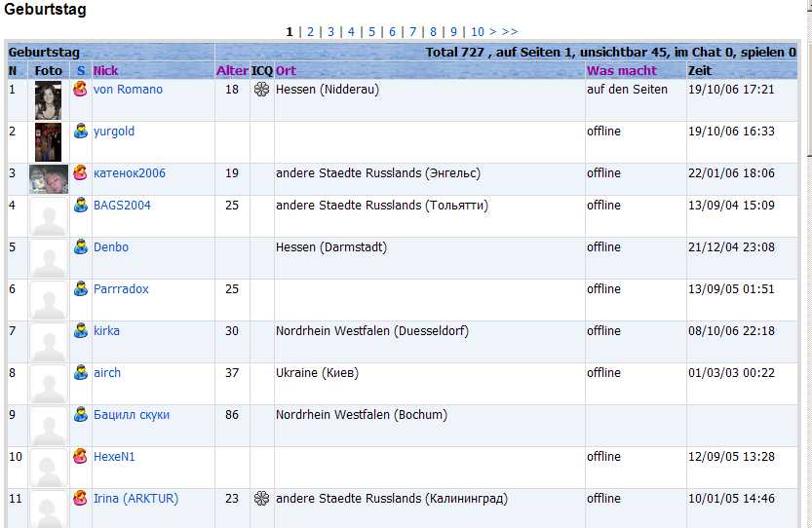Sort the list by Ort column

[286, 71]
